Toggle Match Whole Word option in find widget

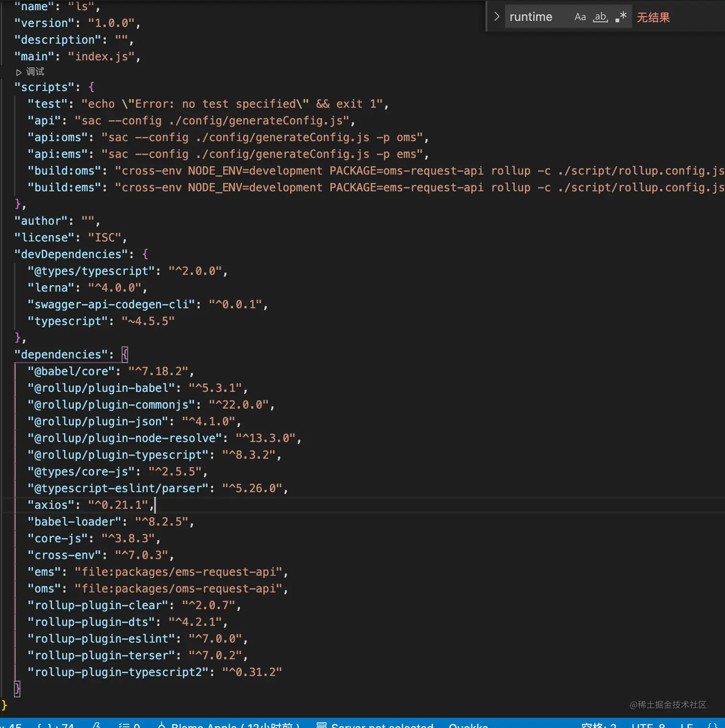(x=600, y=17)
